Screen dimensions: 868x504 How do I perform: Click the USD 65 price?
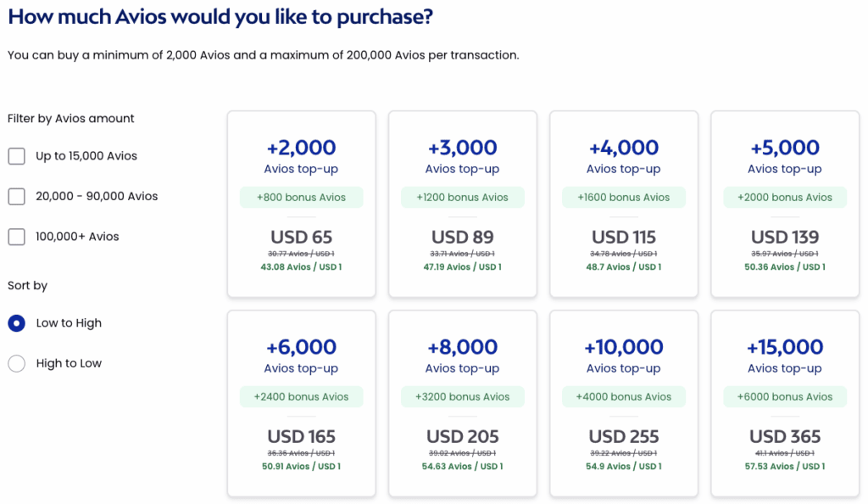(301, 238)
